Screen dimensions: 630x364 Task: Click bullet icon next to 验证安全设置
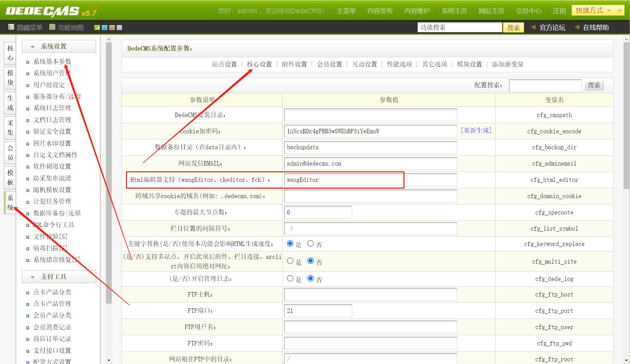click(x=28, y=132)
